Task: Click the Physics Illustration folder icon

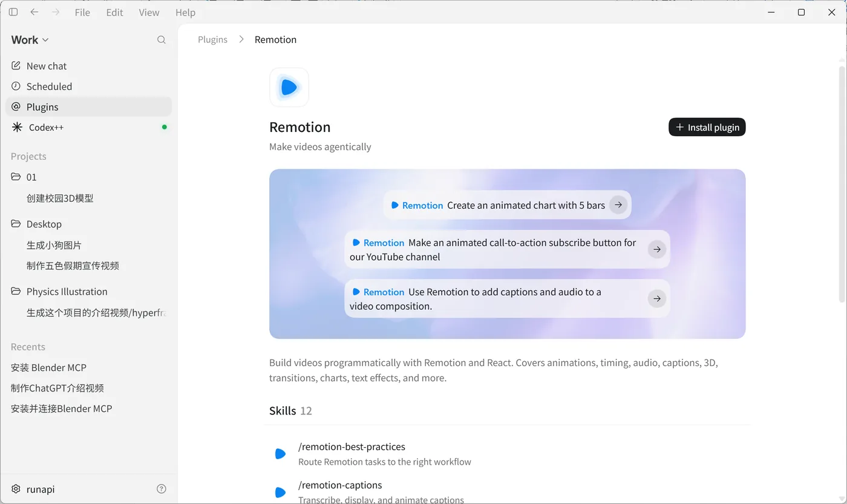Action: coord(16,291)
